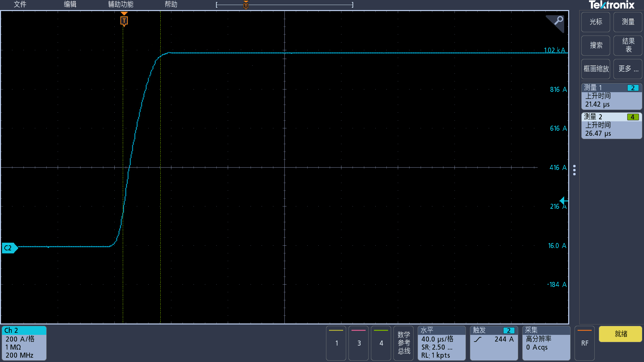The width and height of the screenshot is (644, 362).
Task: Click the Ch 2 vertical settings badge
Action: (24, 343)
